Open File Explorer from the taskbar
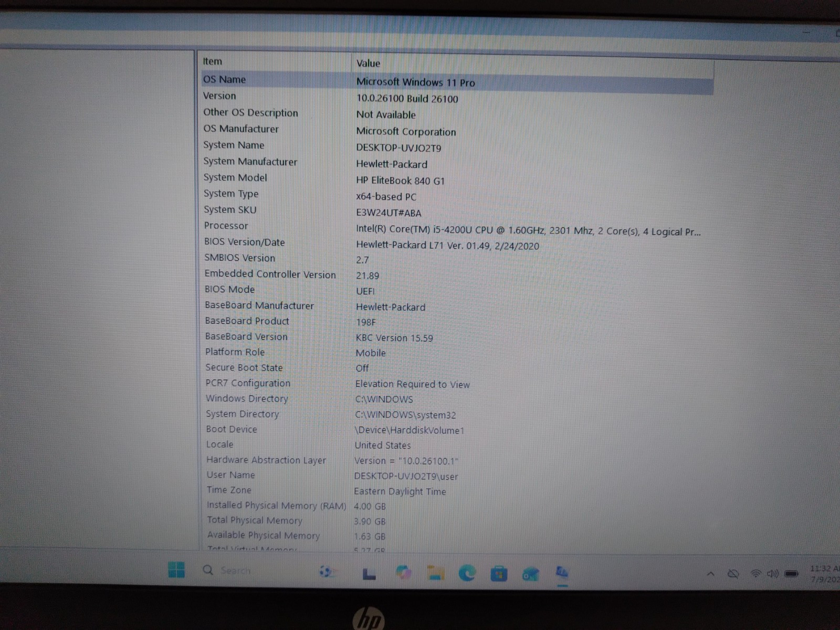 tap(435, 573)
